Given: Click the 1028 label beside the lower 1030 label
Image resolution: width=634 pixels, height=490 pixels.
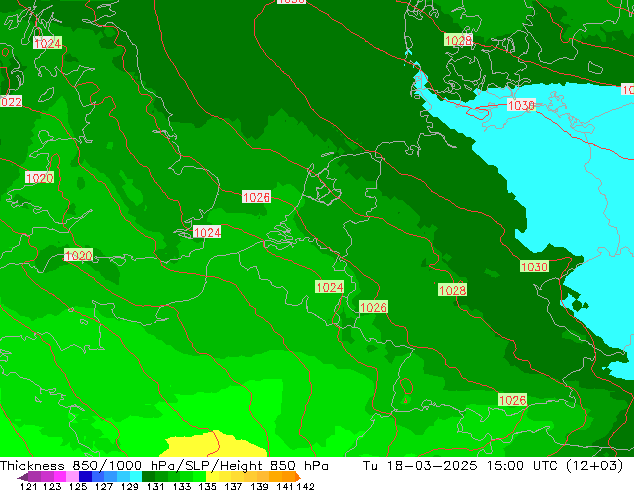Looking at the screenshot, I should click(452, 290).
